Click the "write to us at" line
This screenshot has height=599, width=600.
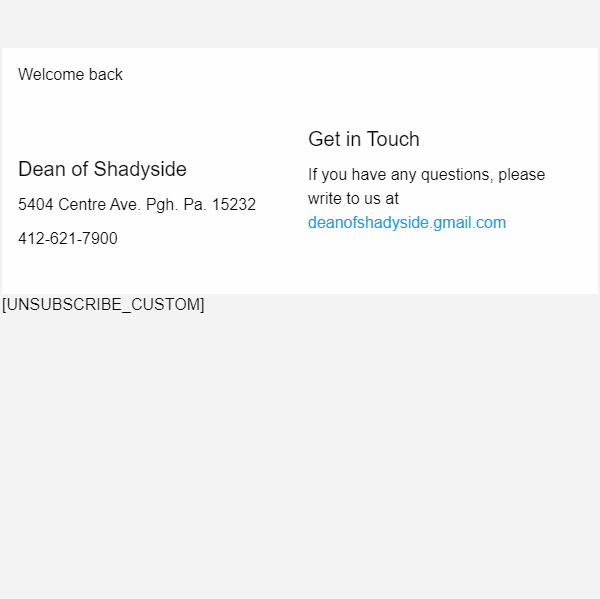pyautogui.click(x=353, y=199)
